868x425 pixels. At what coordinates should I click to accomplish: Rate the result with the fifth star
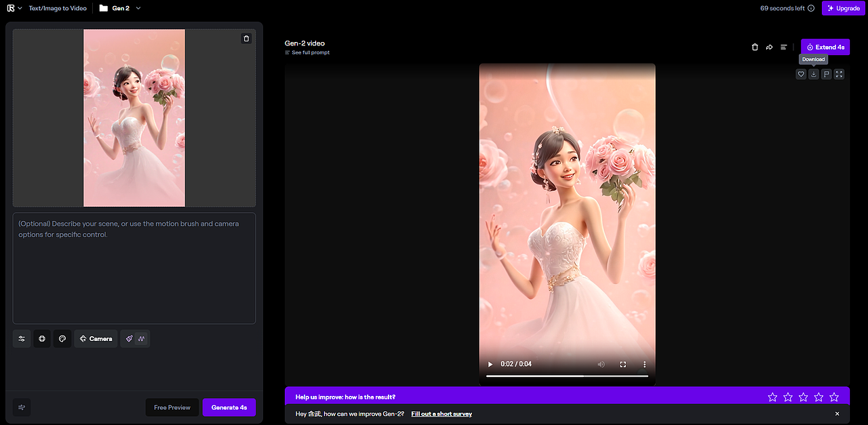point(834,397)
